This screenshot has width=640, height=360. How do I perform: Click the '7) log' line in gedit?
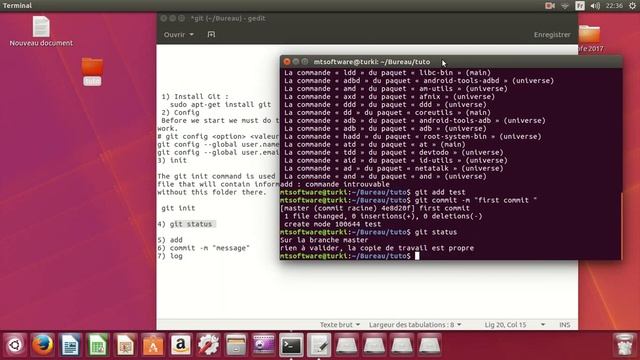(x=170, y=256)
